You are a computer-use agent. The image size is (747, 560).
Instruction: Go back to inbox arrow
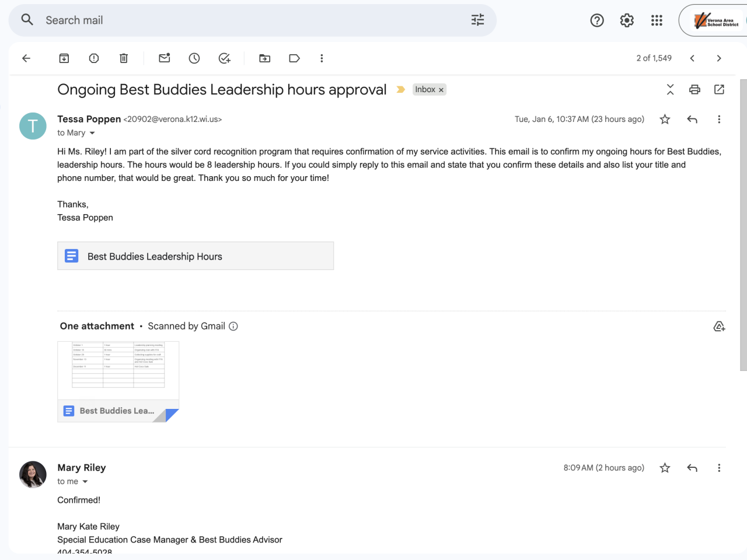[x=26, y=58]
